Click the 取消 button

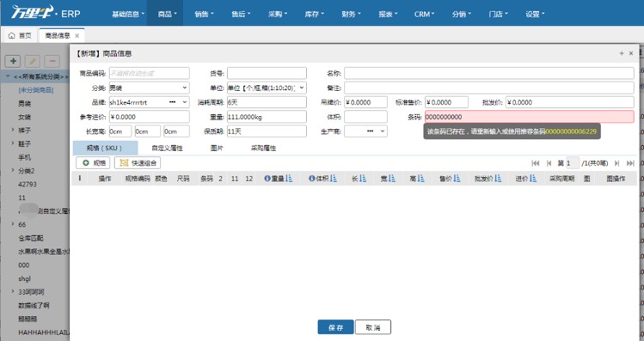pos(373,327)
